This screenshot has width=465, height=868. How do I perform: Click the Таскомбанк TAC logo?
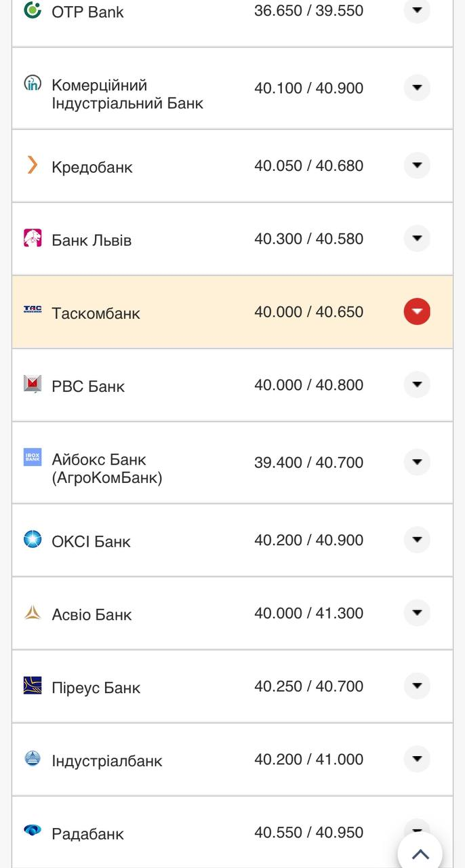pos(33,309)
